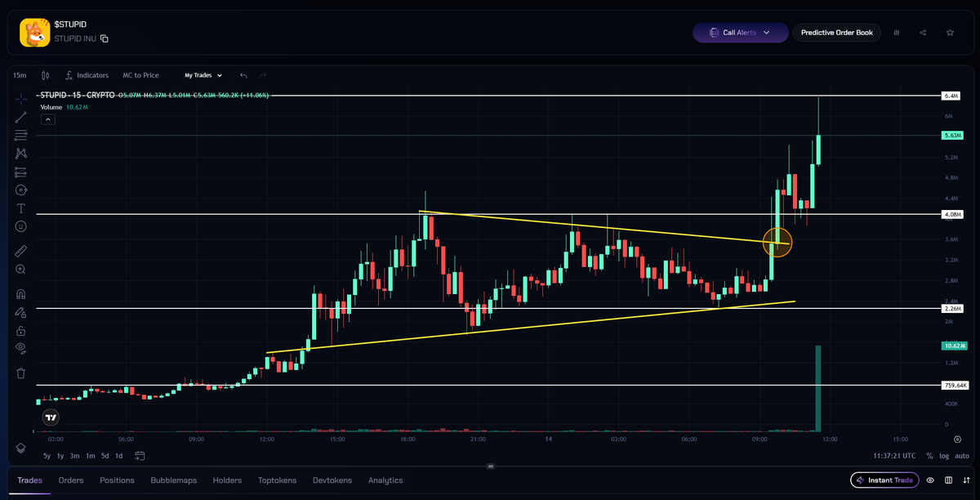Redo the last chart action
This screenshot has height=500, width=980.
263,75
